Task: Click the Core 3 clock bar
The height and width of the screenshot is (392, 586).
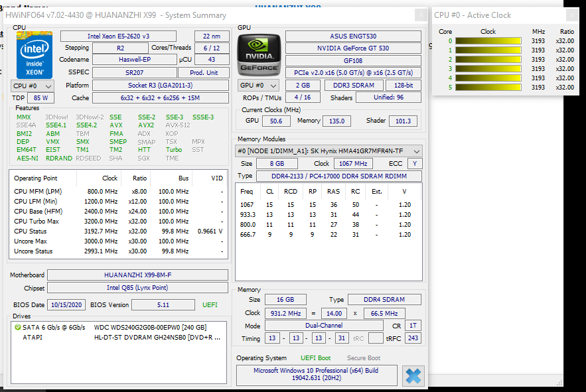Action: 488,69
